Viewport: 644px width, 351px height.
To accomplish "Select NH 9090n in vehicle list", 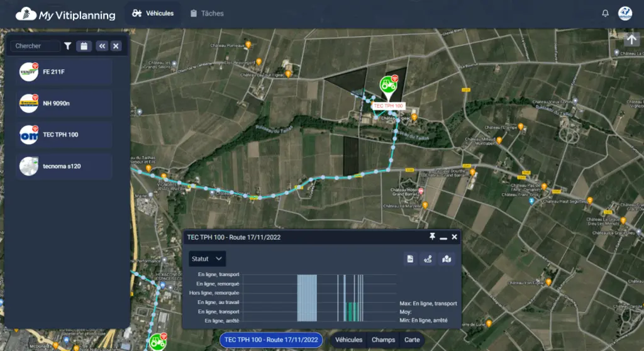I will (x=64, y=103).
